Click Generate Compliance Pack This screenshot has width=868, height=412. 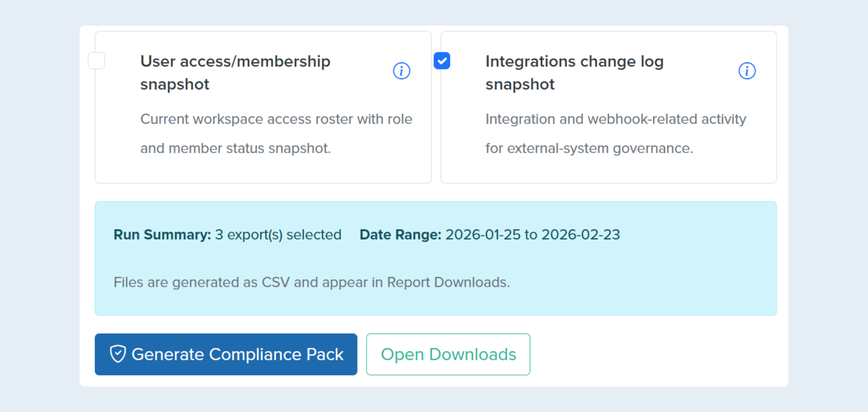226,354
